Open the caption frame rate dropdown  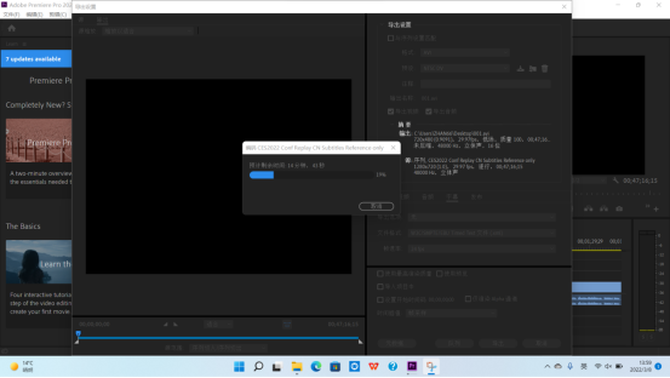tap(482, 249)
